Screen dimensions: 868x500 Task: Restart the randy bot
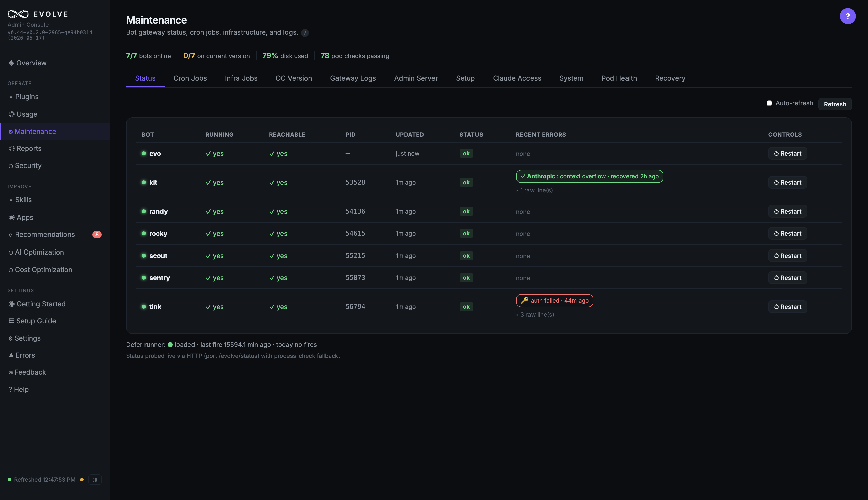(787, 211)
